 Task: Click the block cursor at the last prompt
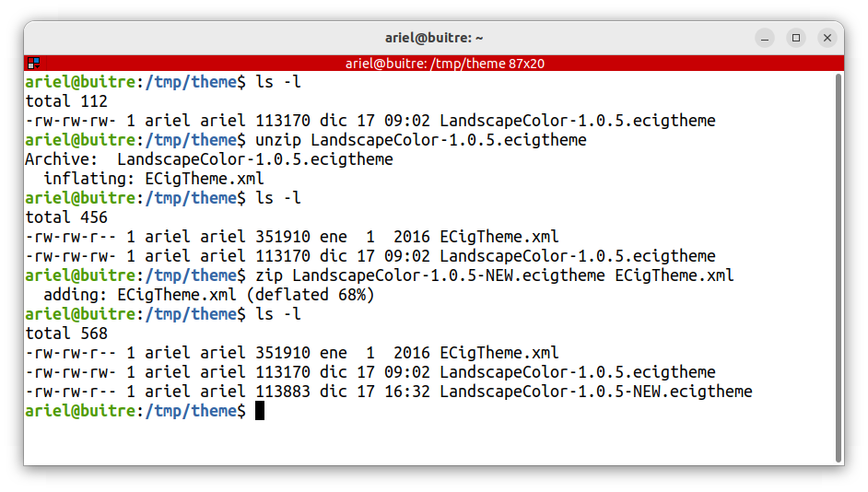[x=260, y=411]
